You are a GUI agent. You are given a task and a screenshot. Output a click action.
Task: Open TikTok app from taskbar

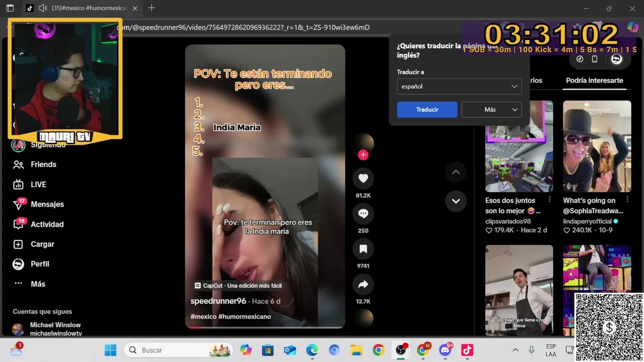pyautogui.click(x=467, y=350)
